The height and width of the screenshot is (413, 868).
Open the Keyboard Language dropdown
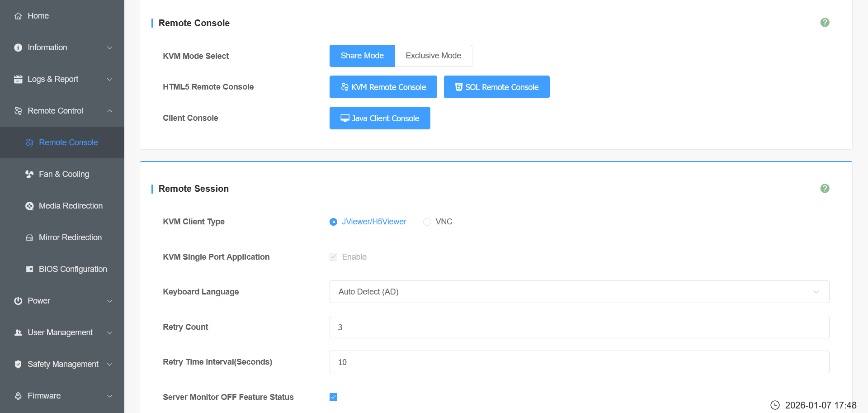coord(579,292)
